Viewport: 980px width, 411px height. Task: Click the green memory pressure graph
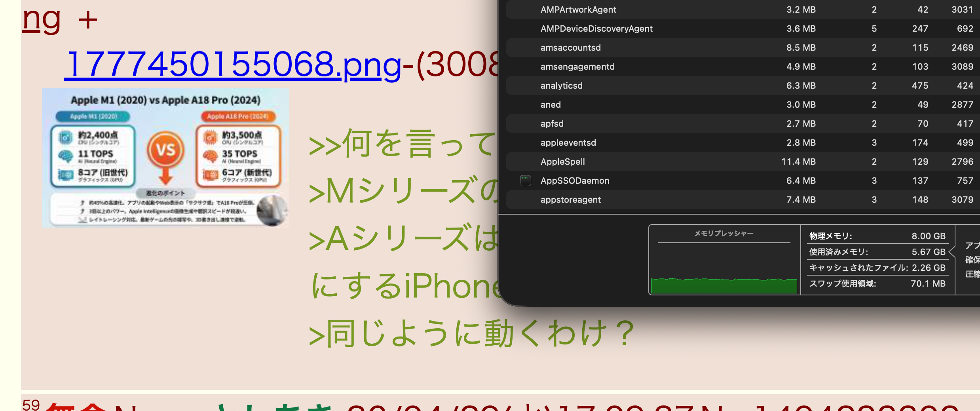(x=724, y=285)
